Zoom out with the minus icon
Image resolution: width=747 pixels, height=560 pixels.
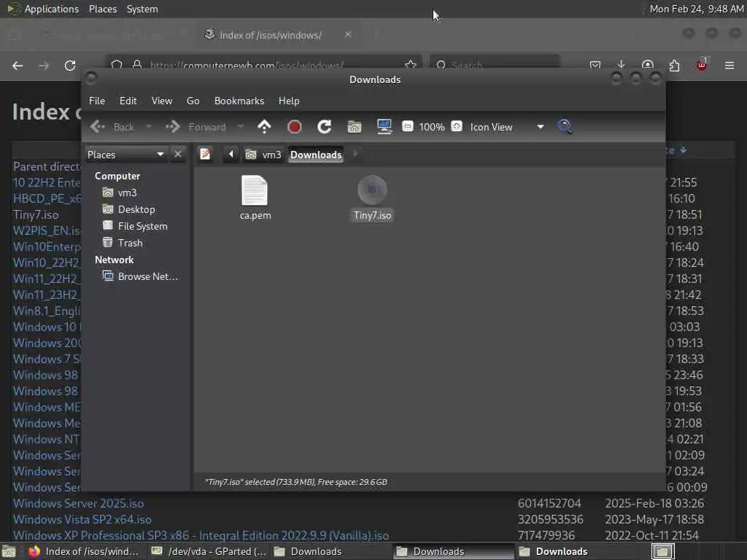407,126
